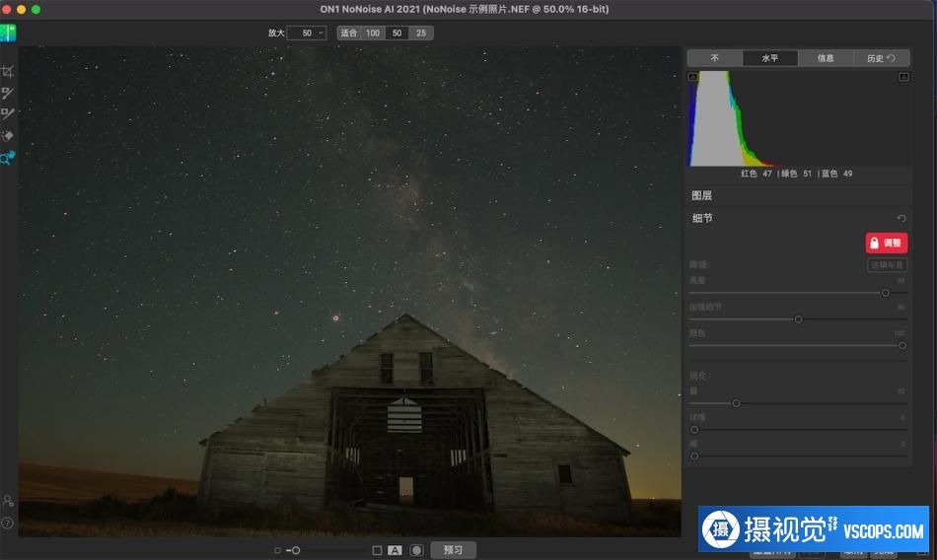Click the circular mask view icon beside A
937x560 pixels.
[x=417, y=550]
